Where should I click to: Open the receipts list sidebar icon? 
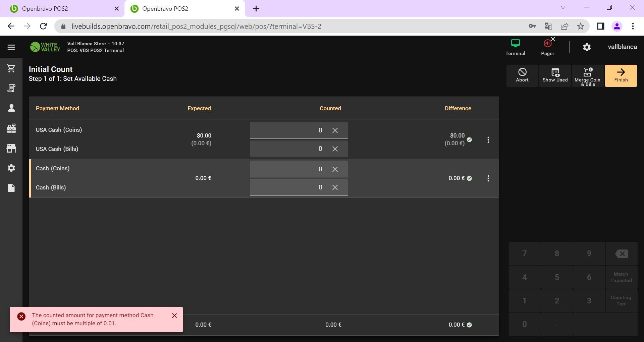point(11,88)
